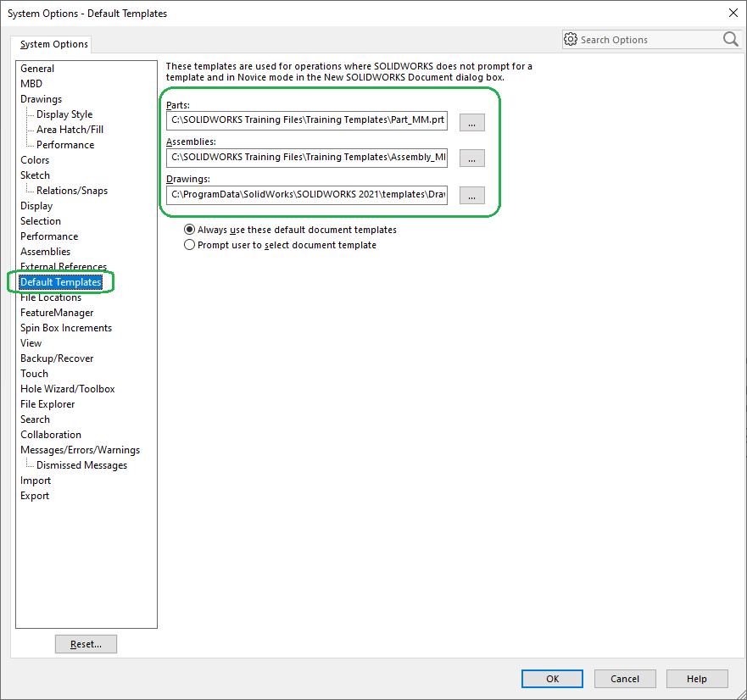Close the System Options dialog
747x700 pixels.
coord(733,13)
